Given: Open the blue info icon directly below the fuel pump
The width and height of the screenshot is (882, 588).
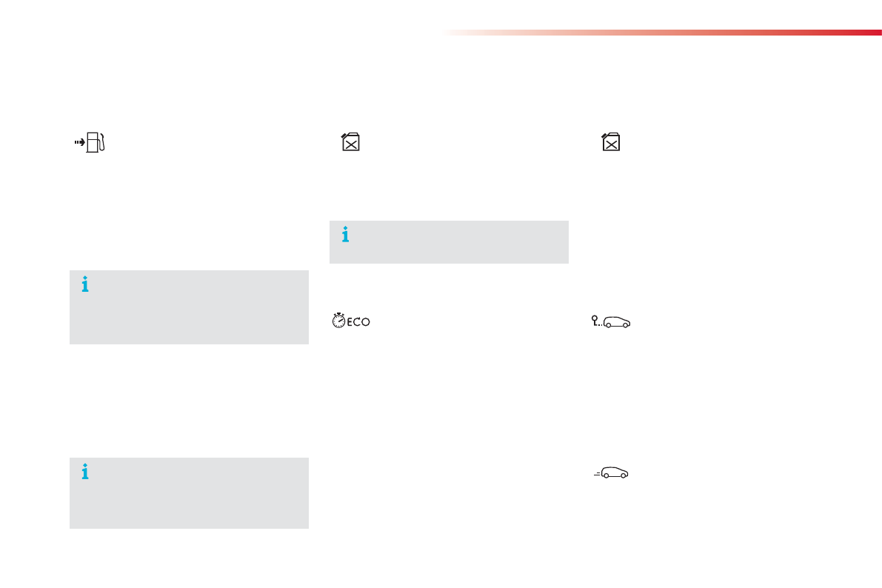Looking at the screenshot, I should [84, 285].
